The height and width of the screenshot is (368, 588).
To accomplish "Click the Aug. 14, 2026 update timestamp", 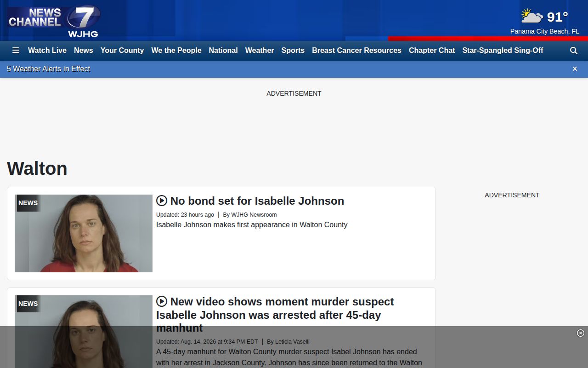I will (207, 342).
